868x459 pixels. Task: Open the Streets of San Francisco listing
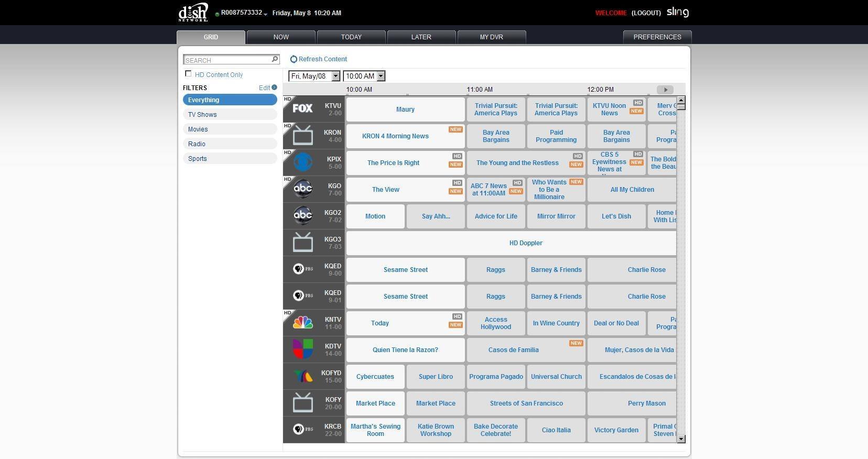(526, 403)
